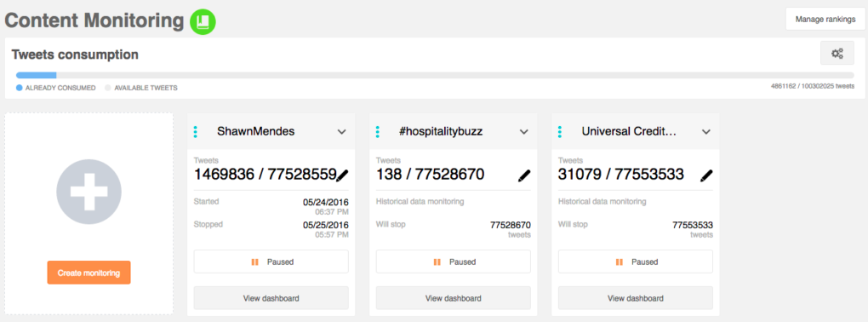Open tweets consumption settings gears icon

click(x=837, y=54)
